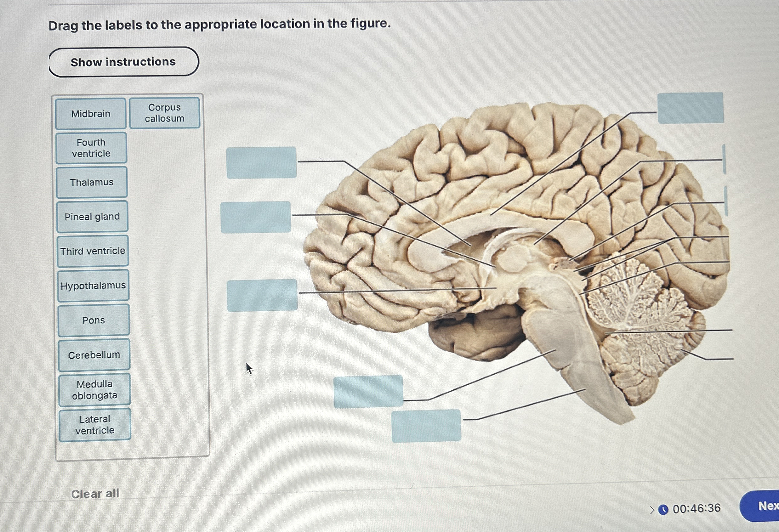Select the Pons label

tap(94, 320)
